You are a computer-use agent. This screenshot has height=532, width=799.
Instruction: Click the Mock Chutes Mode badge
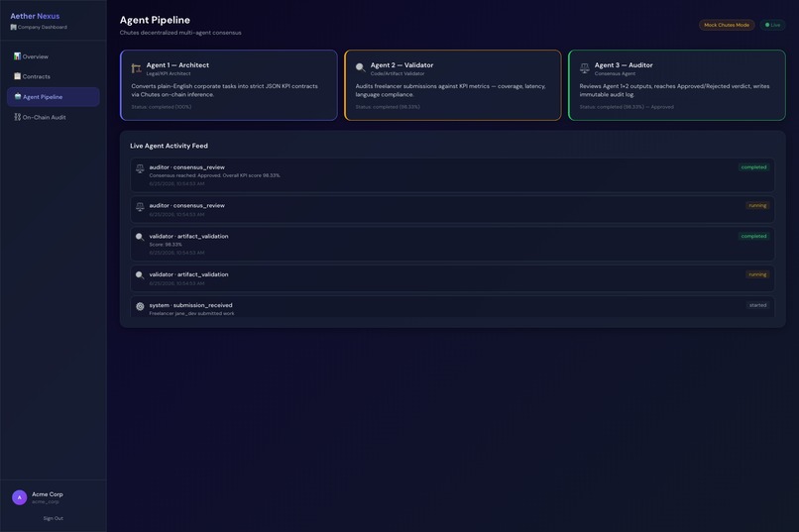click(727, 25)
